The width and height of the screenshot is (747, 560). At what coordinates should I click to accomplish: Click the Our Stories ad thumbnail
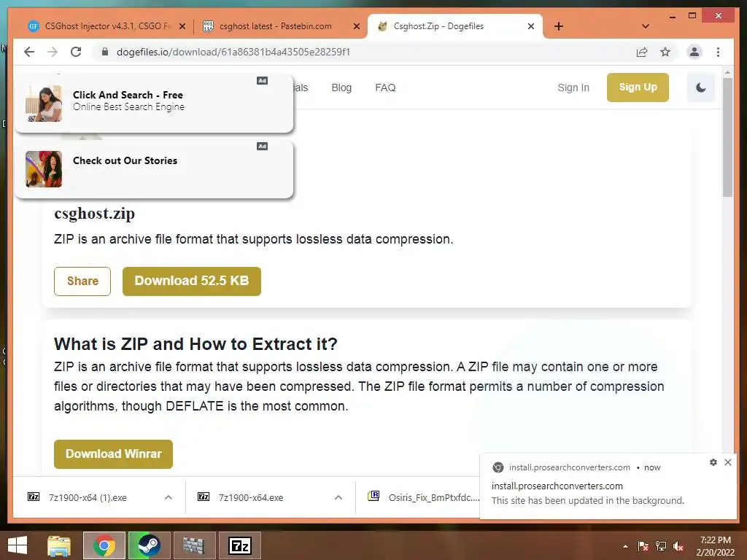point(44,169)
